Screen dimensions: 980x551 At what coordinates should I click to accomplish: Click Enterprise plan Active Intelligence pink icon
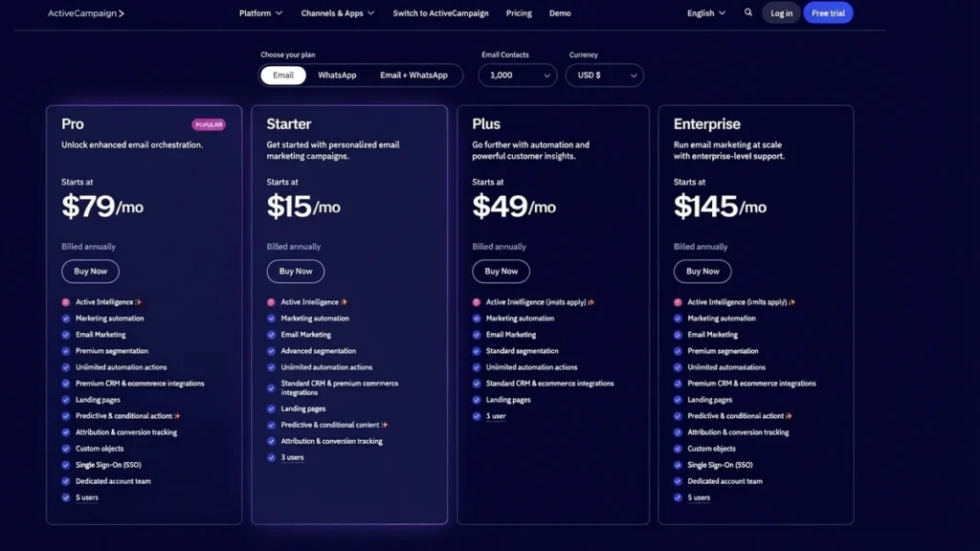pos(679,302)
